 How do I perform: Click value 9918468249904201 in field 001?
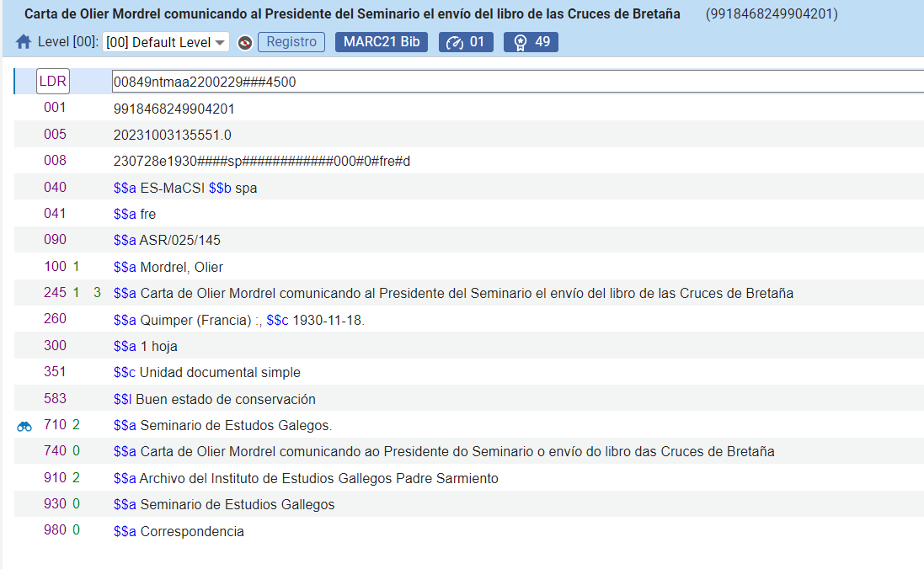pyautogui.click(x=174, y=109)
